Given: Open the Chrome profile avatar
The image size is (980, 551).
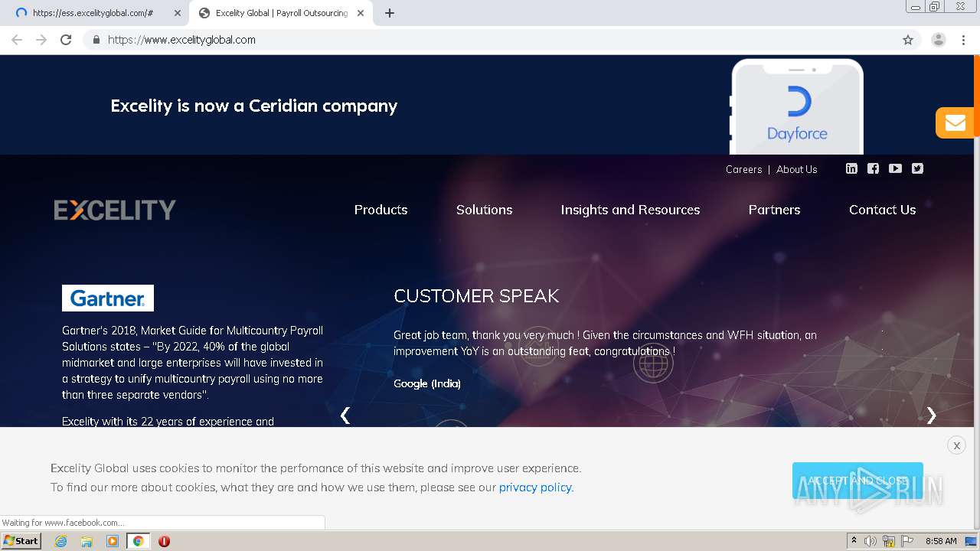Looking at the screenshot, I should point(939,40).
